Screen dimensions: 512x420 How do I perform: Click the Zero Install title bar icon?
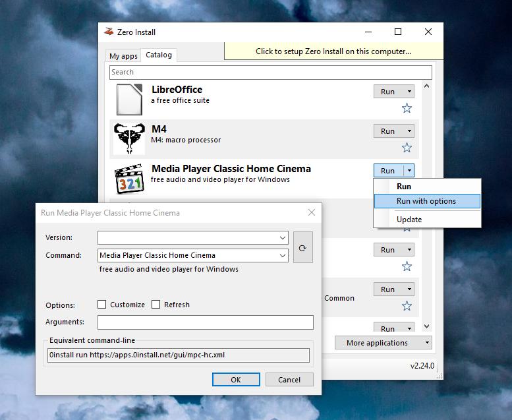point(109,32)
